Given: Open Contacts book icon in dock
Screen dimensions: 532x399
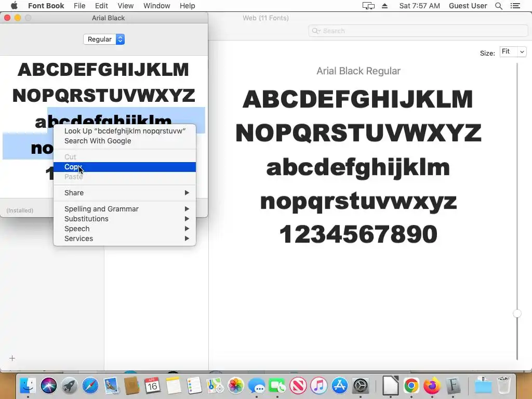Looking at the screenshot, I should tap(131, 386).
